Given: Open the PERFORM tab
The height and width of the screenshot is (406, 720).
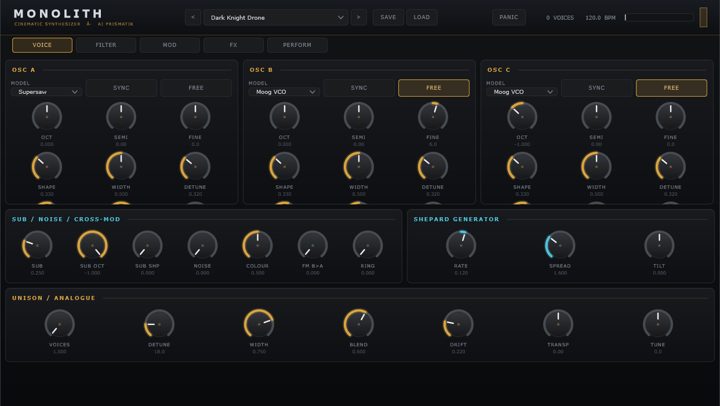Looking at the screenshot, I should [297, 45].
